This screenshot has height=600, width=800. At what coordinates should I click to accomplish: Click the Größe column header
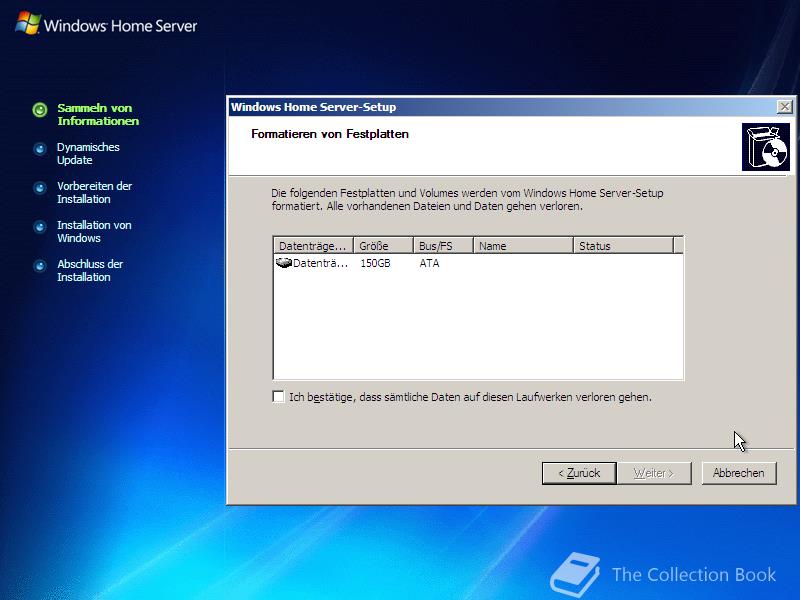[x=383, y=245]
